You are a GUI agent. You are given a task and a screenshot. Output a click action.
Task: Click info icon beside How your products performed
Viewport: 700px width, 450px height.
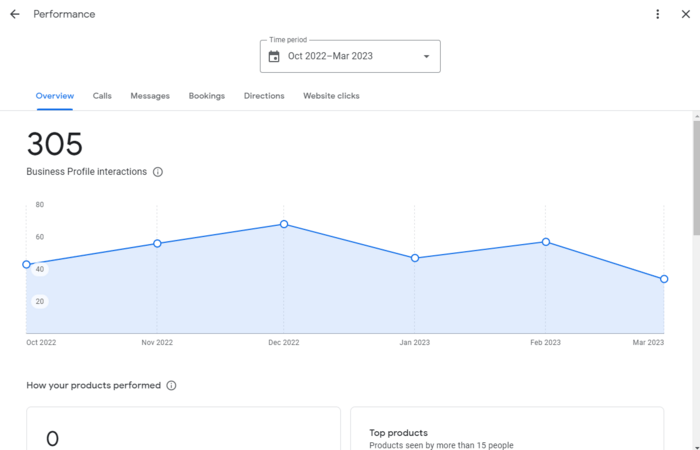[171, 386]
